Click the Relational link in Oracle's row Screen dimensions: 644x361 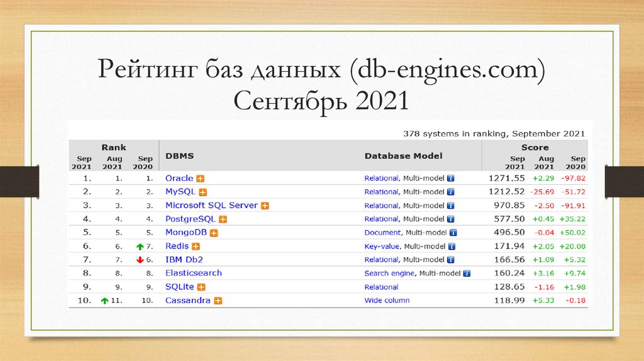point(381,178)
